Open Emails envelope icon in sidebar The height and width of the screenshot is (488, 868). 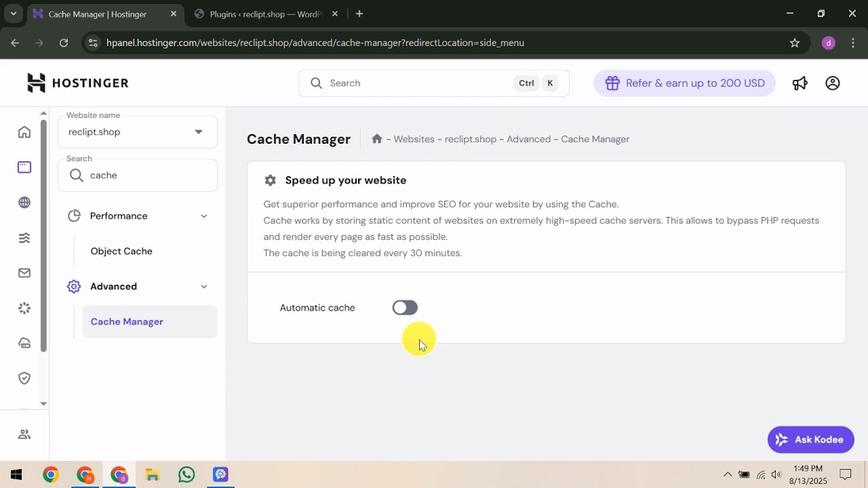point(24,273)
